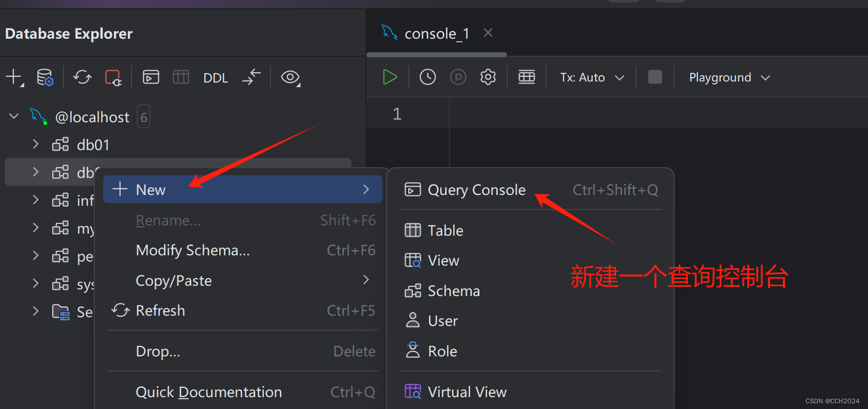
Task: Show DDL using the toolbar button
Action: [x=215, y=77]
